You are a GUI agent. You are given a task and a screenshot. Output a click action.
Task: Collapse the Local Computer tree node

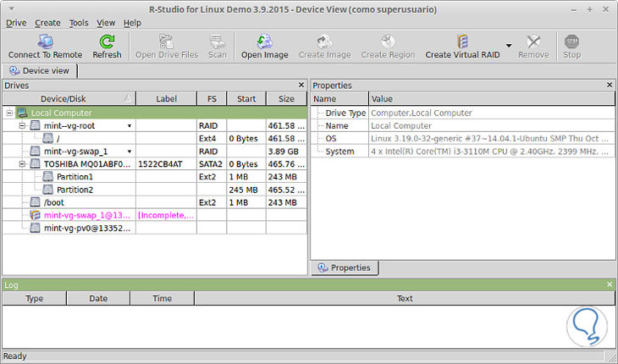pos(9,113)
